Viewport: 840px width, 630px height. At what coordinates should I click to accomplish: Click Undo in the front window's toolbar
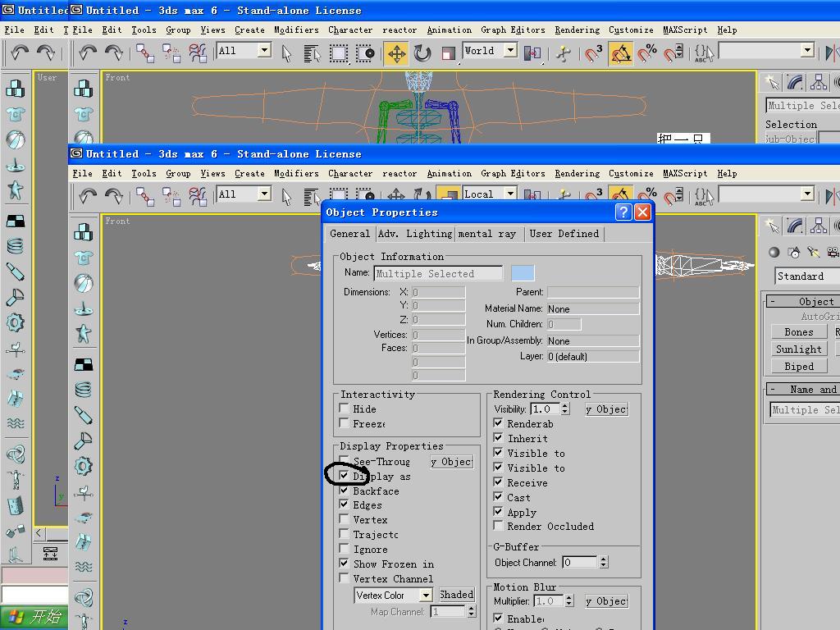88,196
